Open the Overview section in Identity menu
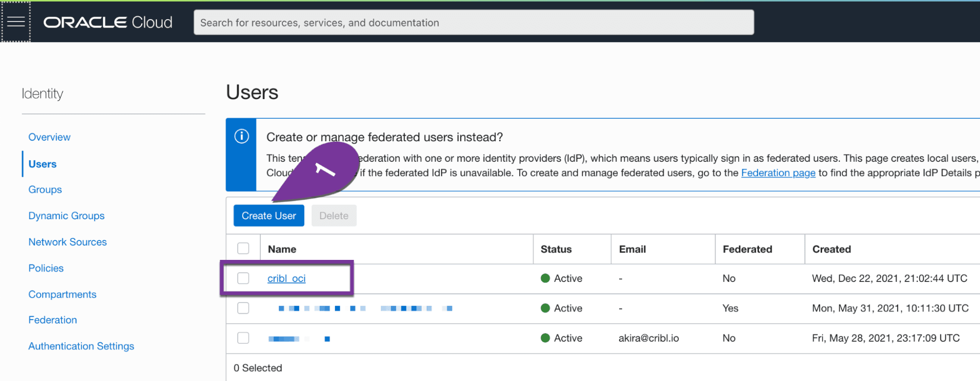The image size is (980, 381). tap(50, 137)
